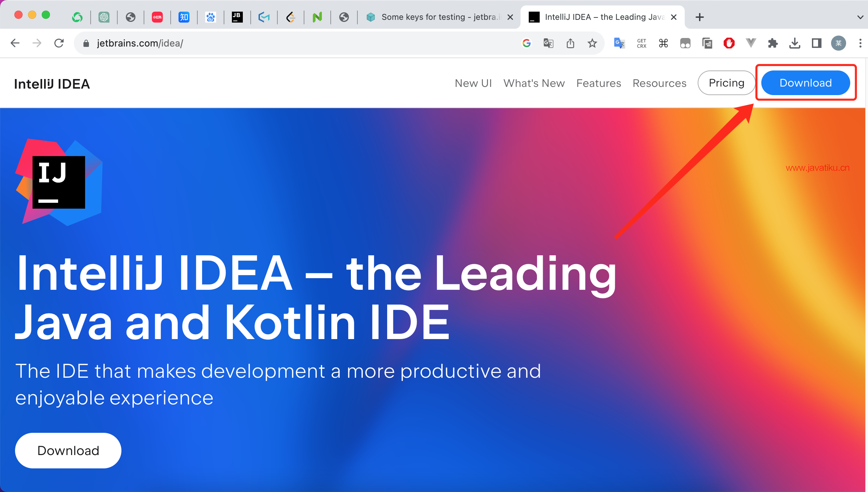868x492 pixels.
Task: Click the white Download button in hero
Action: pos(68,450)
